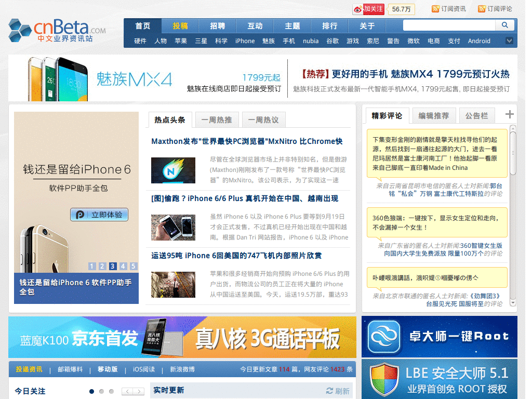Open the 三星 topic link
This screenshot has height=399, width=532.
coord(201,41)
